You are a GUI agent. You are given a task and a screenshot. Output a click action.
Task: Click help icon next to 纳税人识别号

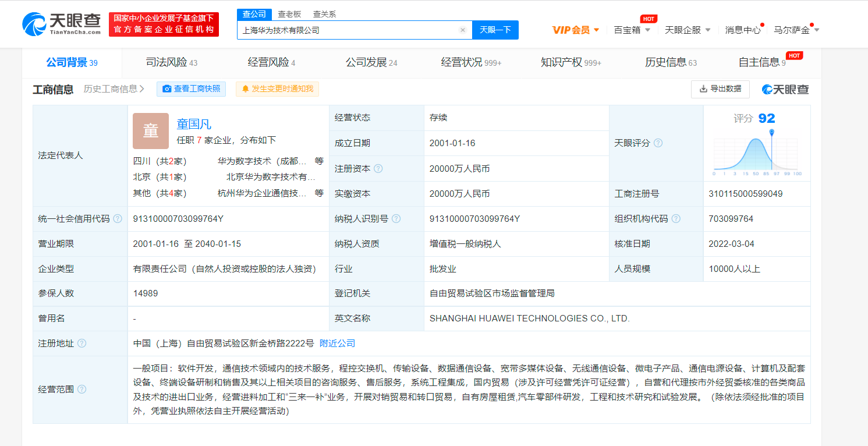coord(396,218)
